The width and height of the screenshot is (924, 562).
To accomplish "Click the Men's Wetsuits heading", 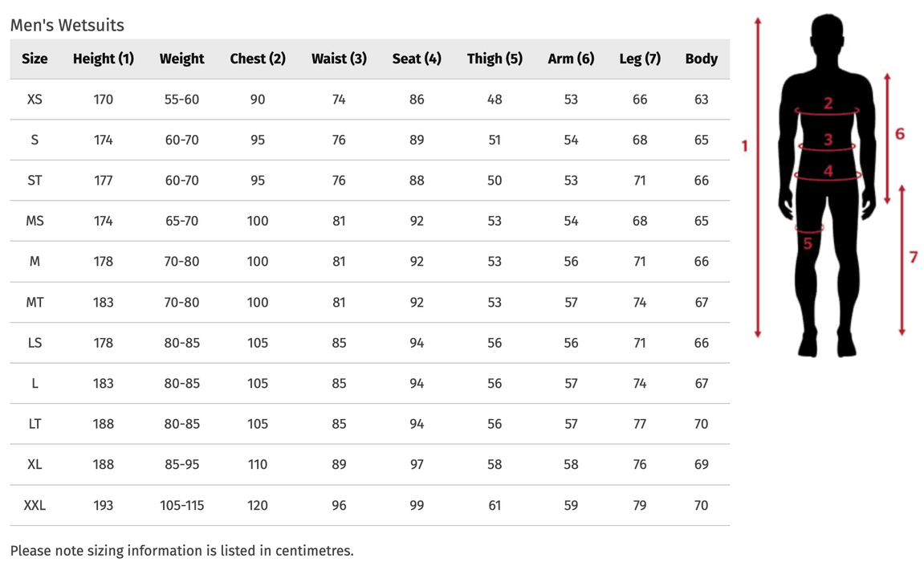I will coord(67,25).
